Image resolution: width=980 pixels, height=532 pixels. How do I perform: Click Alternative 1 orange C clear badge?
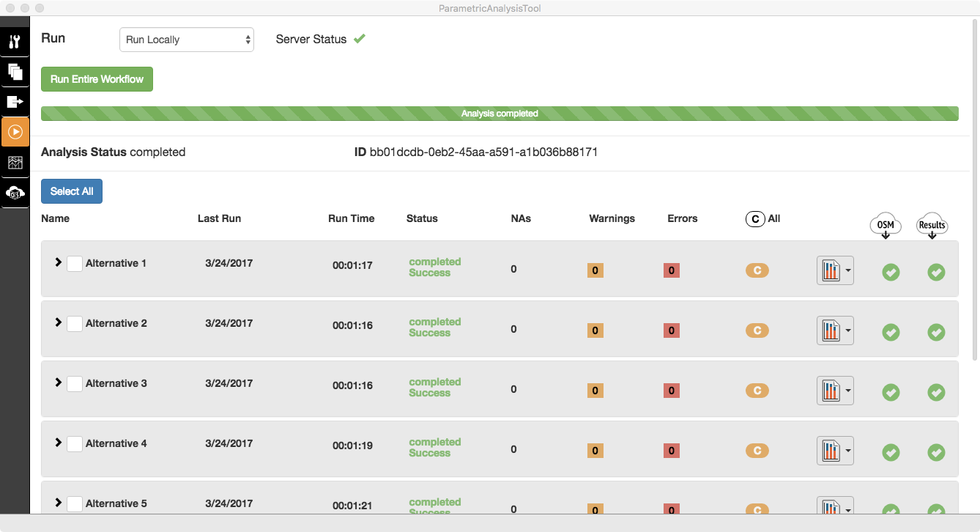pos(757,270)
